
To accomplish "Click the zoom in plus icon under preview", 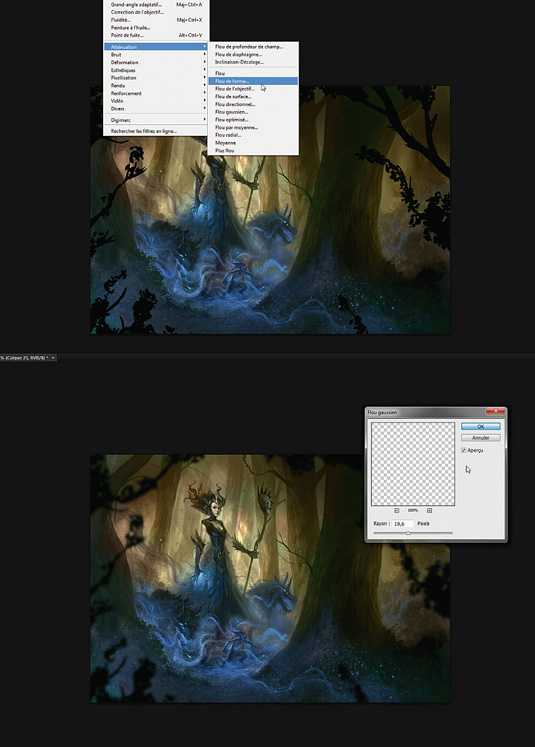I will (x=429, y=510).
